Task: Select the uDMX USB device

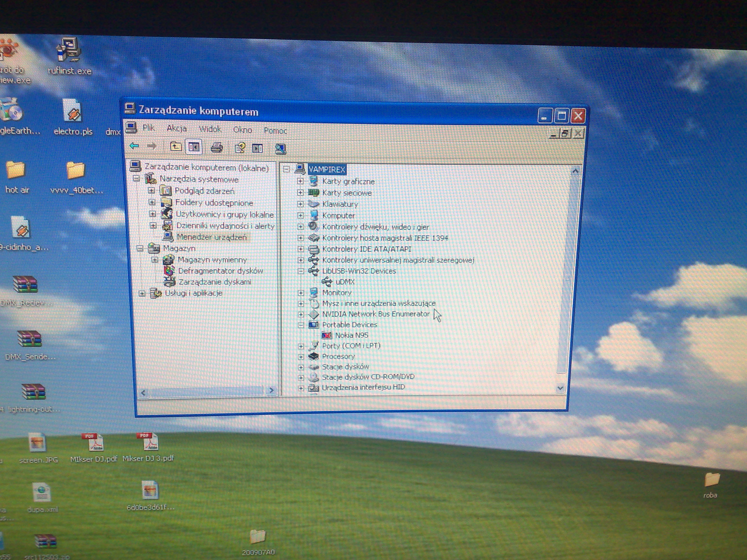Action: pyautogui.click(x=345, y=281)
